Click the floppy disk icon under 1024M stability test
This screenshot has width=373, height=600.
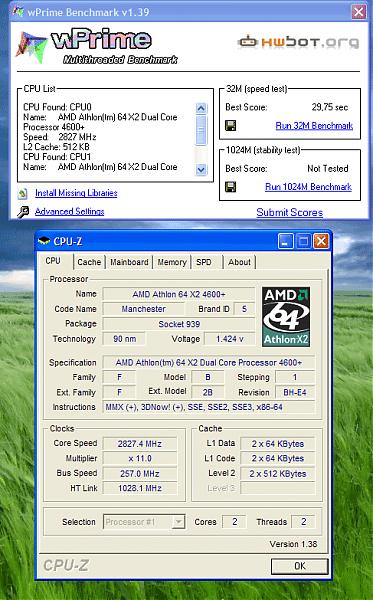tap(231, 187)
